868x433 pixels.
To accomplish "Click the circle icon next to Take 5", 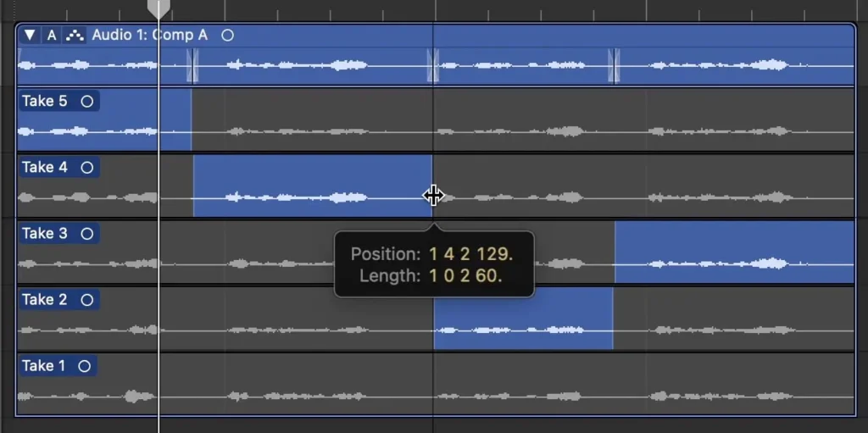I will pos(87,101).
